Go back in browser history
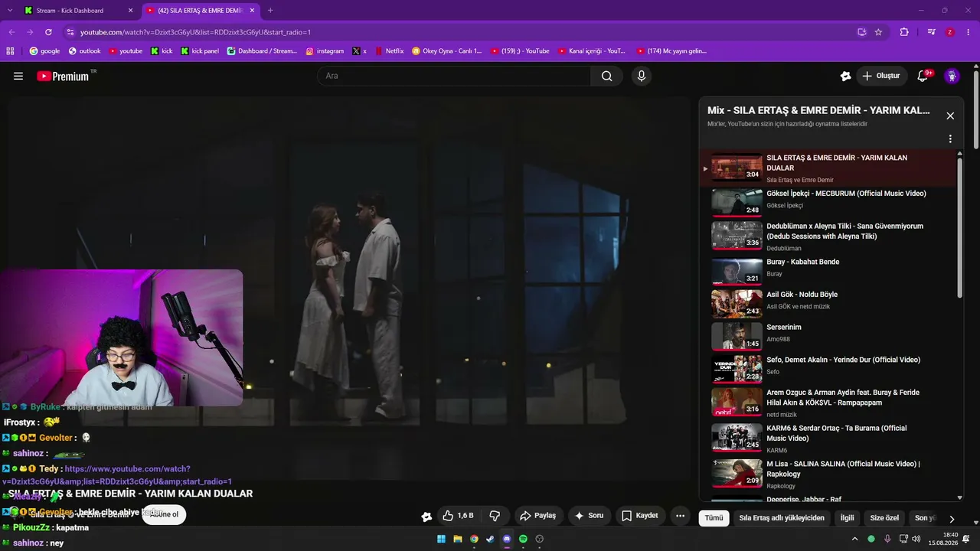Screen dimensions: 980x551 11,32
